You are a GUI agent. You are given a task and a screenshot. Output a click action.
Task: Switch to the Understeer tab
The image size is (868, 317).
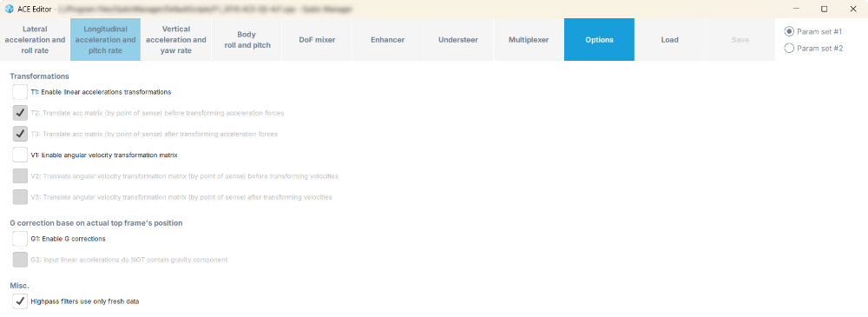[x=457, y=39]
